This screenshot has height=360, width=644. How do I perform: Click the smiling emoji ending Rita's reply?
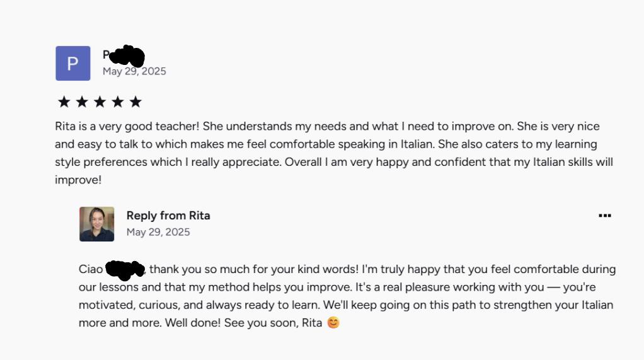coord(333,323)
